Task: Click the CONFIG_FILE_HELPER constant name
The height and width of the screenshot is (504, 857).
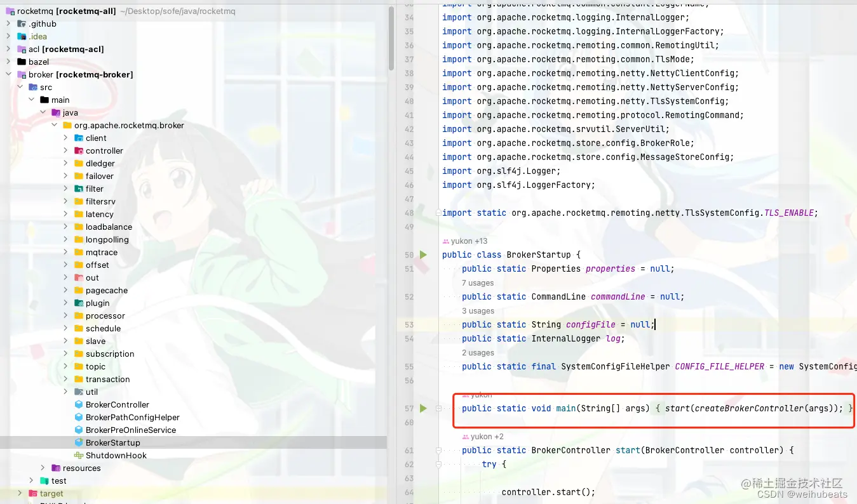Action: pyautogui.click(x=719, y=366)
